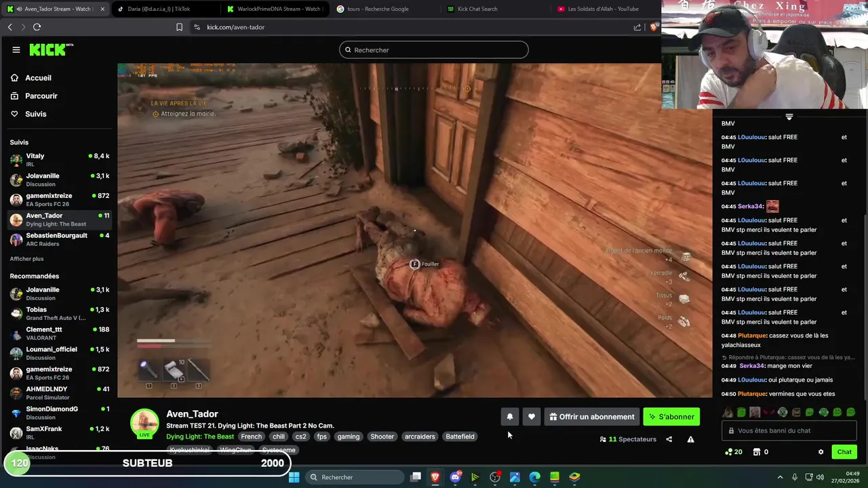The image size is (868, 488).
Task: Open the chat shop icon showing 0
Action: tap(761, 452)
